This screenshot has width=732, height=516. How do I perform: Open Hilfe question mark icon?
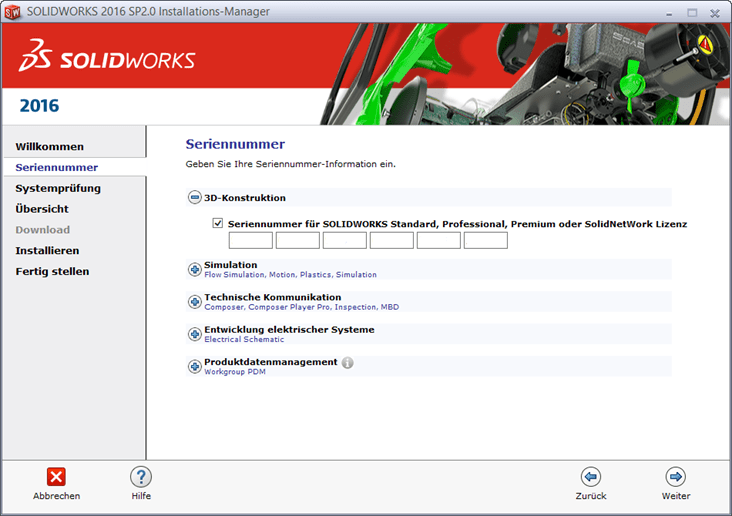(141, 477)
